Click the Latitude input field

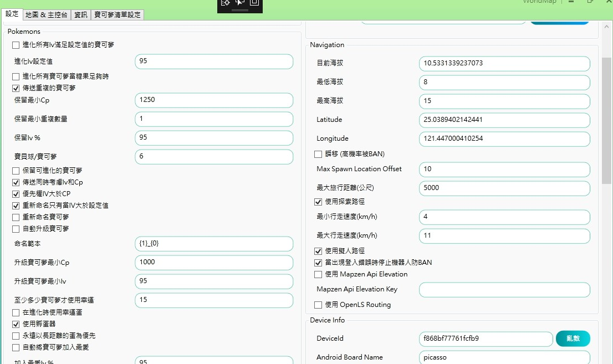[504, 120]
